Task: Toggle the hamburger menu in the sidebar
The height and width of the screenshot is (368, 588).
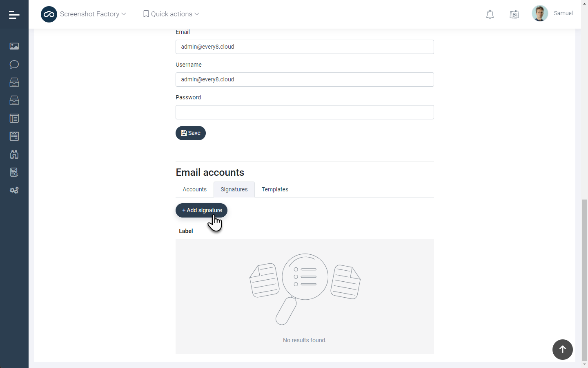Action: coord(14,15)
